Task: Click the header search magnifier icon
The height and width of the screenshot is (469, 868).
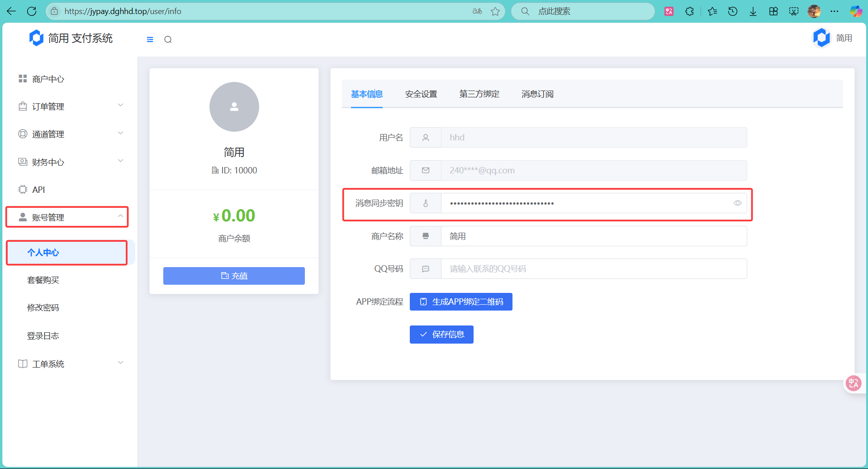Action: (168, 39)
